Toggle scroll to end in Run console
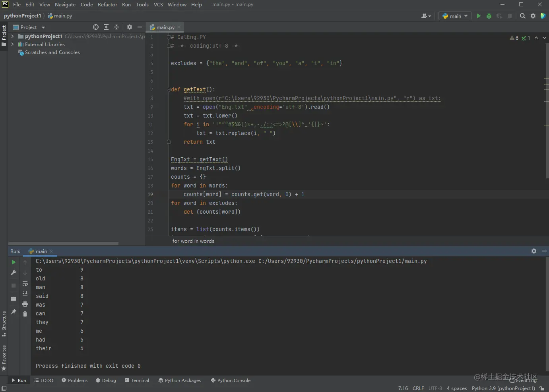549x392 pixels. click(x=25, y=294)
